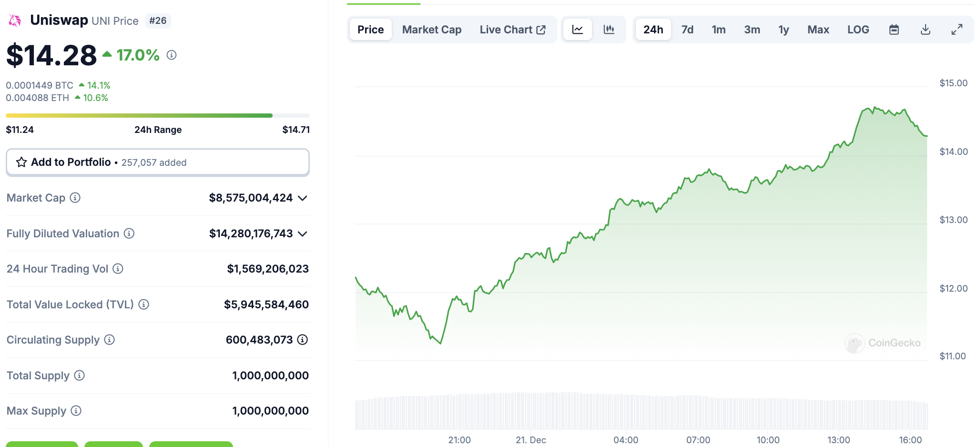980x447 pixels.
Task: Open the calendar date range picker
Action: (894, 30)
